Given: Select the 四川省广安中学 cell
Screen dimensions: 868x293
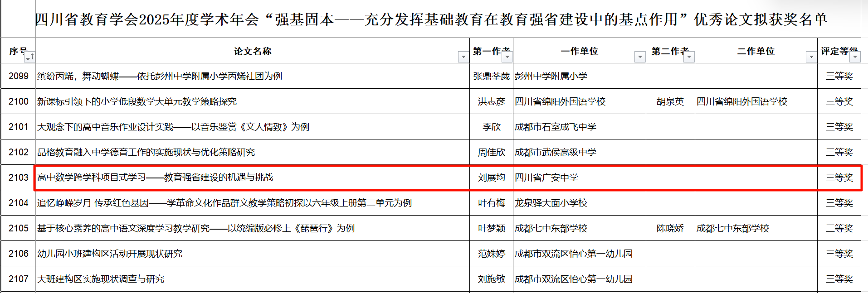Looking at the screenshot, I should pyautogui.click(x=546, y=178).
